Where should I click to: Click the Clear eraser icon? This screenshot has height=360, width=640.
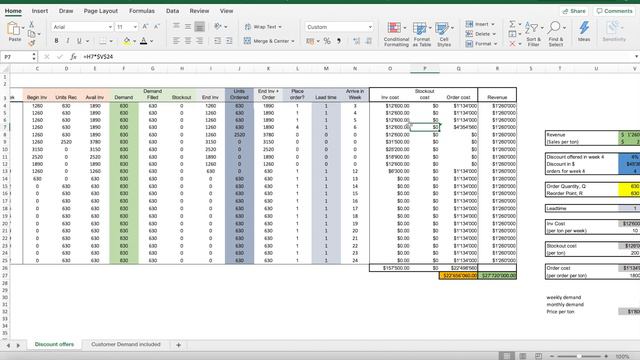click(512, 44)
